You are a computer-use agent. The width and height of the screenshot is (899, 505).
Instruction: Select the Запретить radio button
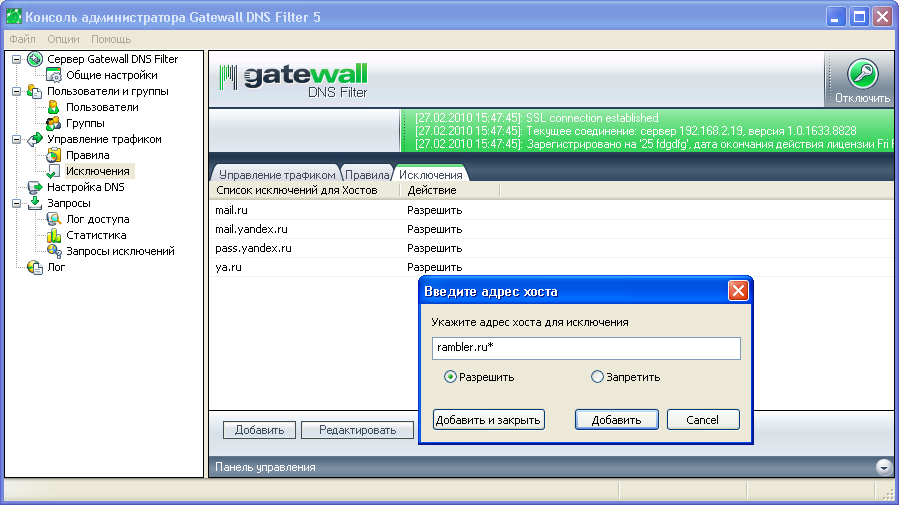(597, 377)
